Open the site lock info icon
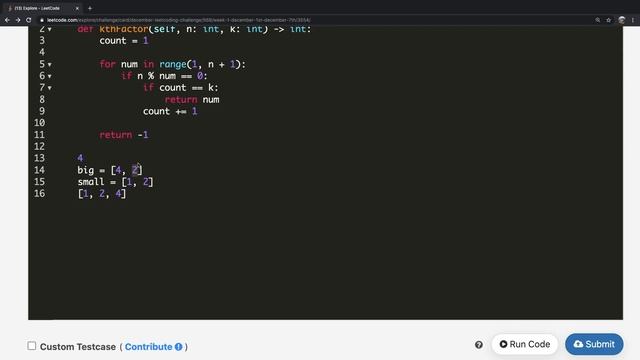The image size is (640, 360). [x=42, y=20]
